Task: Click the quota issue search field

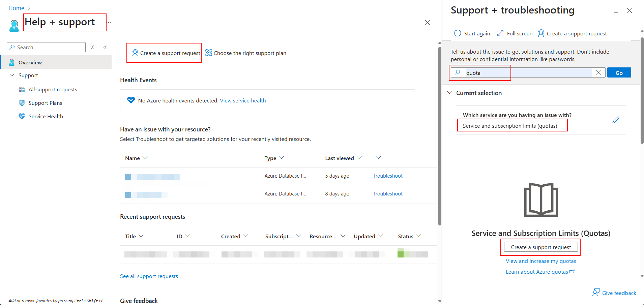Action: coord(528,72)
